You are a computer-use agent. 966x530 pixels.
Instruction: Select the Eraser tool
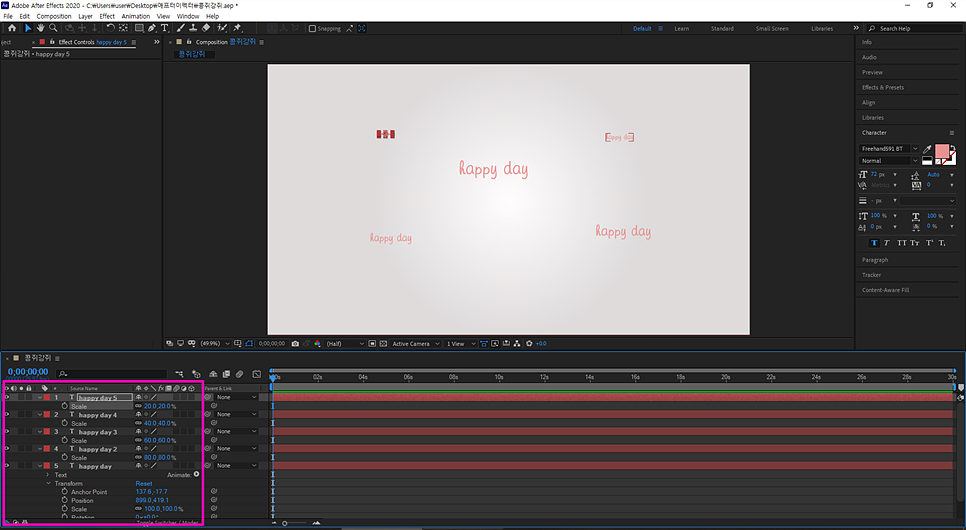tap(206, 28)
